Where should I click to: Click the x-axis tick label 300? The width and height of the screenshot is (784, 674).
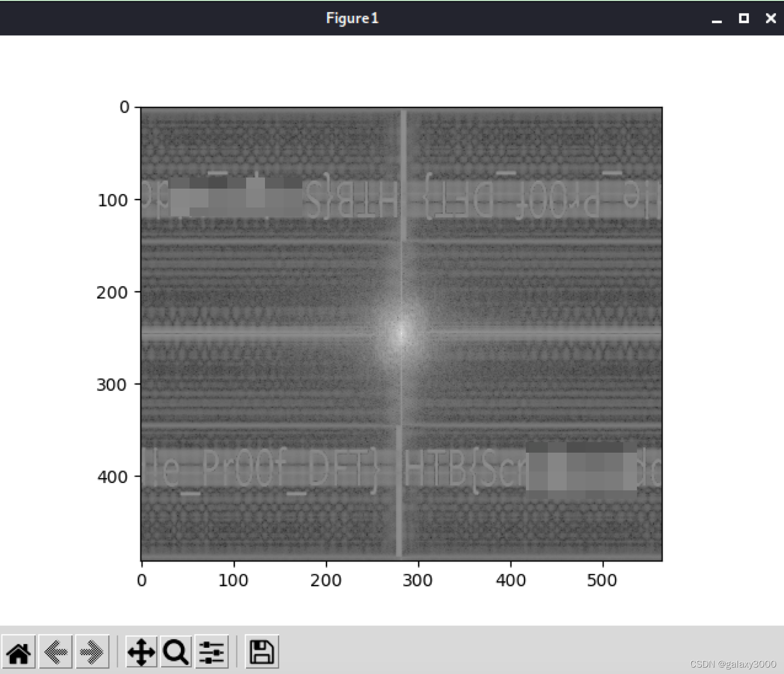coord(418,580)
